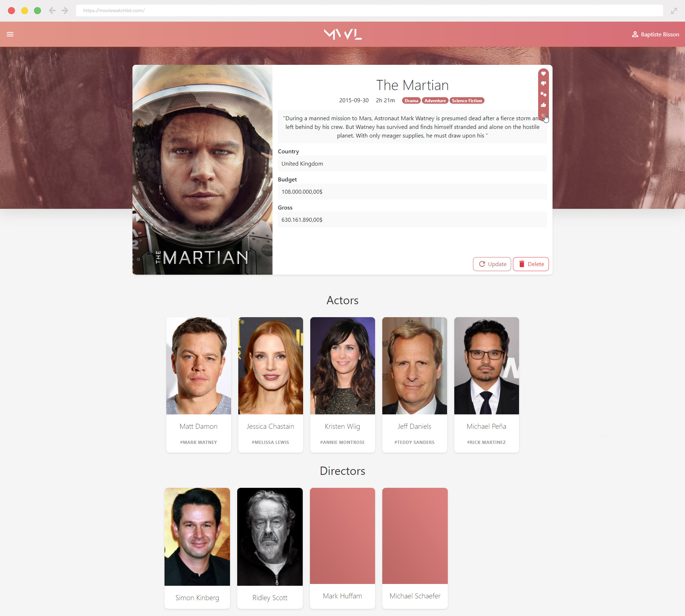Select the Drama genre tag
685x616 pixels.
(411, 100)
